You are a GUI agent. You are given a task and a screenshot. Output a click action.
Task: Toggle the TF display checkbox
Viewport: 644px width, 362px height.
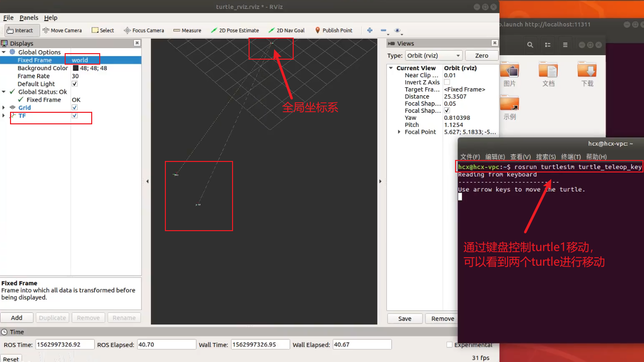75,116
